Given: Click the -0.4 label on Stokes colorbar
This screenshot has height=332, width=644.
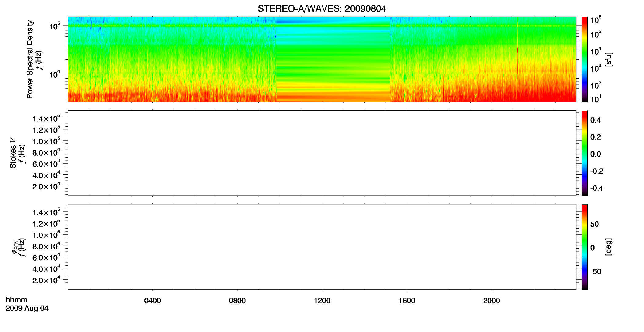Looking at the screenshot, I should 597,188.
